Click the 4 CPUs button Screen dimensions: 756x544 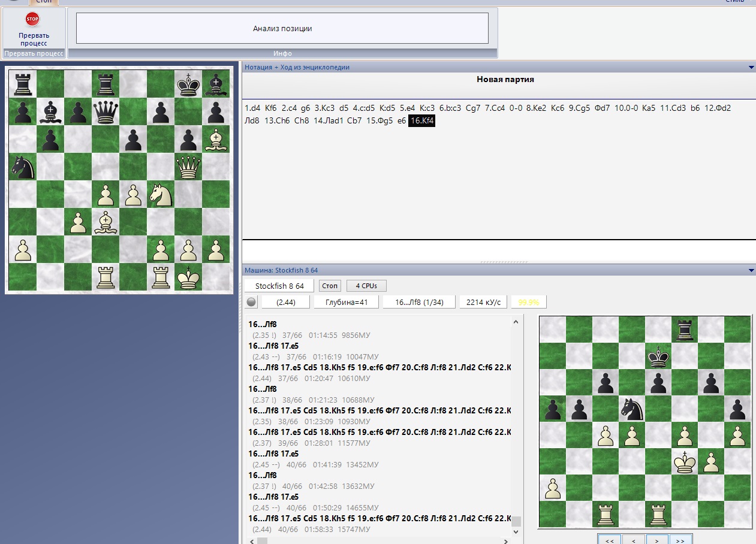(366, 286)
